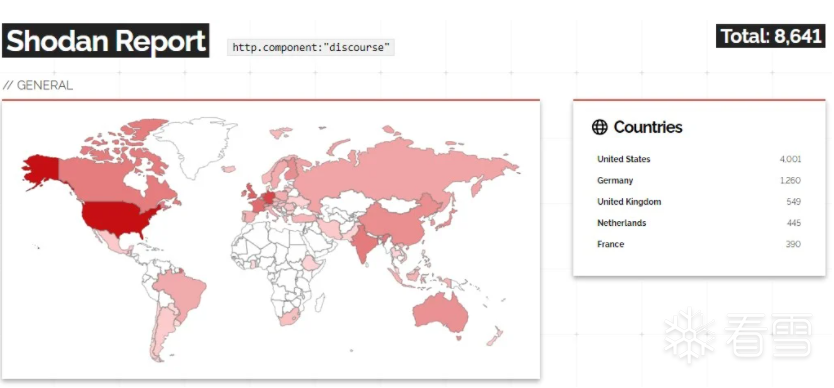The height and width of the screenshot is (388, 834).
Task: Click Greenland on the world map
Action: click(x=194, y=146)
